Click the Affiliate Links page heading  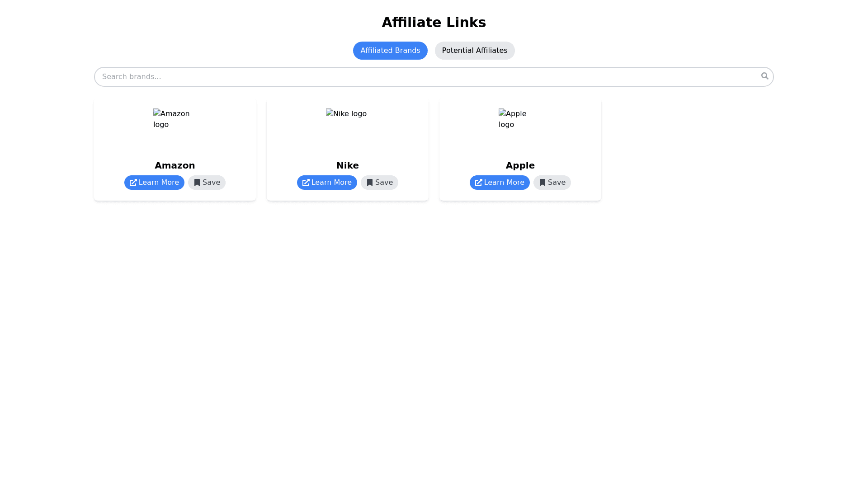434,23
